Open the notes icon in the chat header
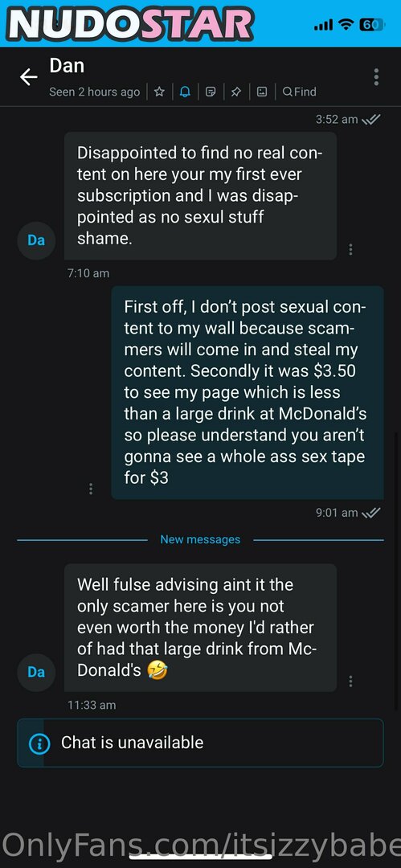Viewport: 401px width, 868px height. (x=211, y=92)
